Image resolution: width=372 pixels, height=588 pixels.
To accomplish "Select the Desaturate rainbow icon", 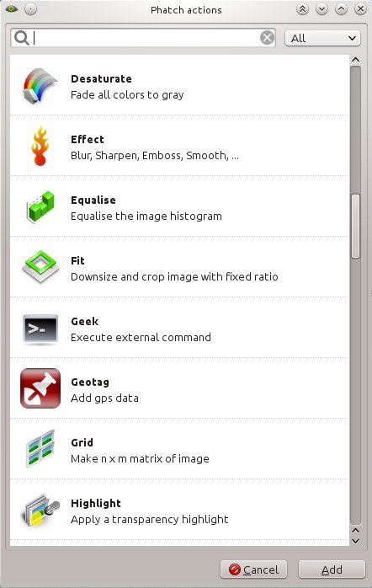I will click(40, 86).
